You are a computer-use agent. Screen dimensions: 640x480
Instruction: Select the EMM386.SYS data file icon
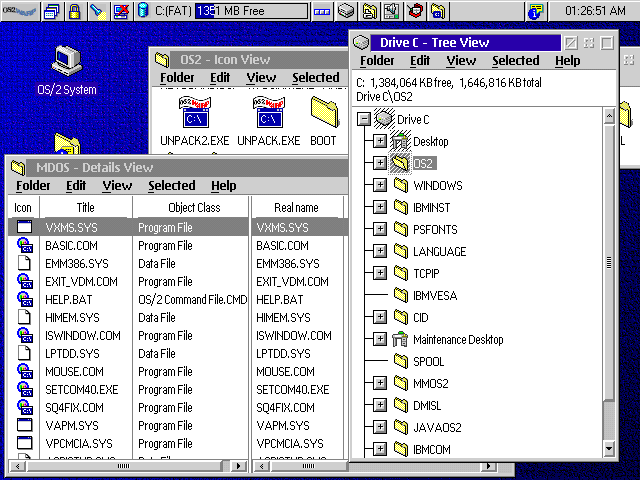click(x=24, y=264)
